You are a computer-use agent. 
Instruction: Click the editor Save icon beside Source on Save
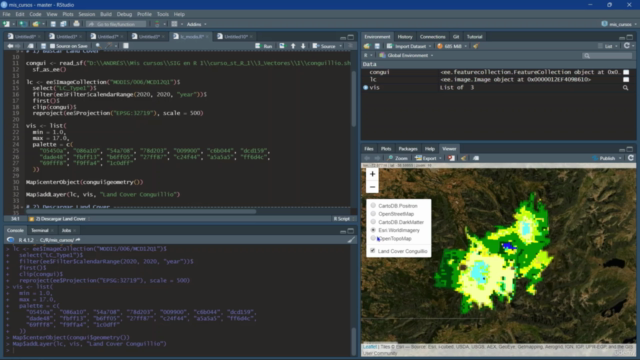click(x=43, y=46)
